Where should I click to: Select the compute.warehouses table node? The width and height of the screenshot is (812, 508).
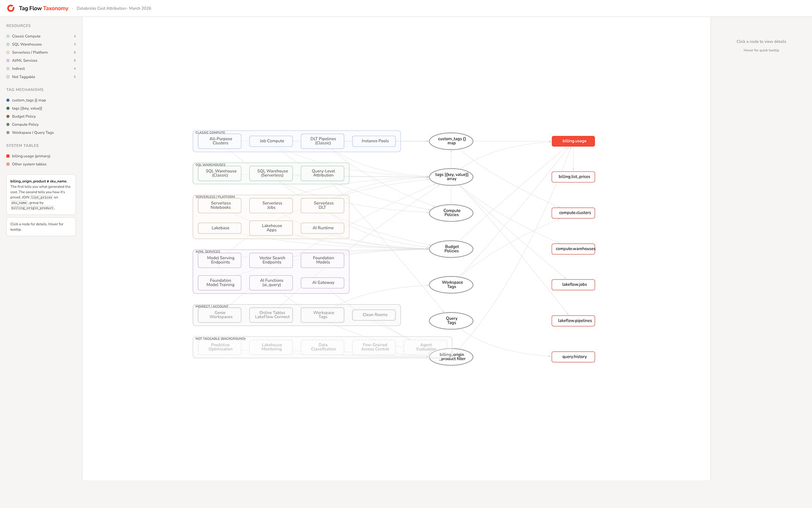573,249
